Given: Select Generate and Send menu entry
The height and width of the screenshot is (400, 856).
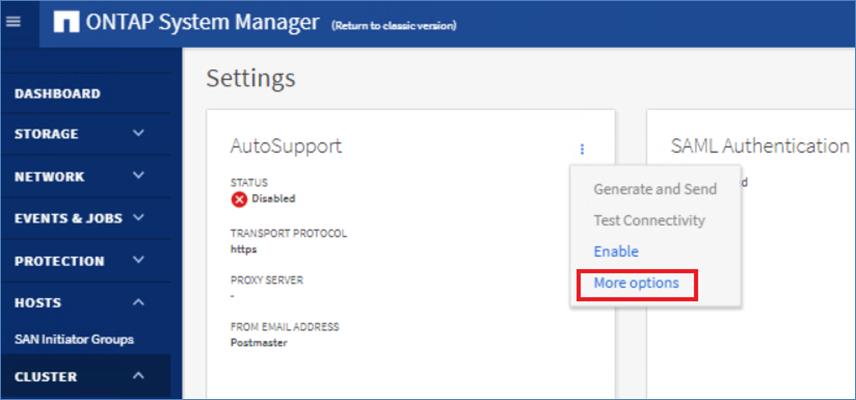Looking at the screenshot, I should pos(655,189).
